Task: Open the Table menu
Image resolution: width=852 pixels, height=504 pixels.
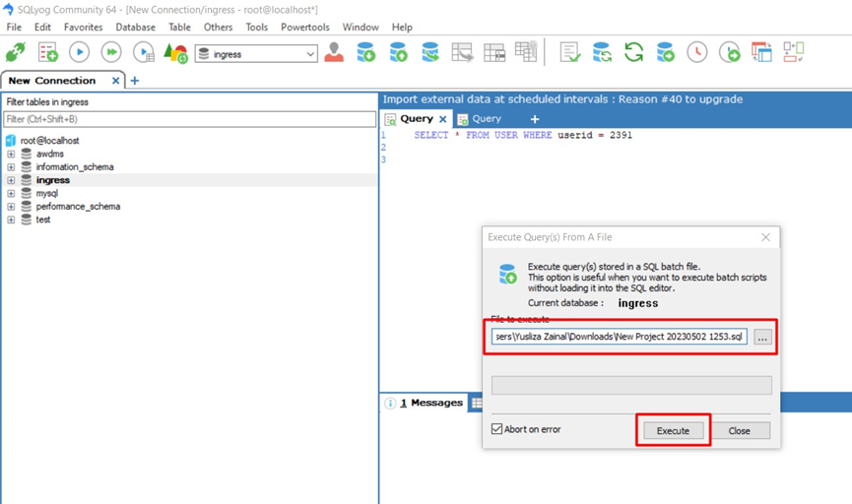Action: click(x=179, y=28)
